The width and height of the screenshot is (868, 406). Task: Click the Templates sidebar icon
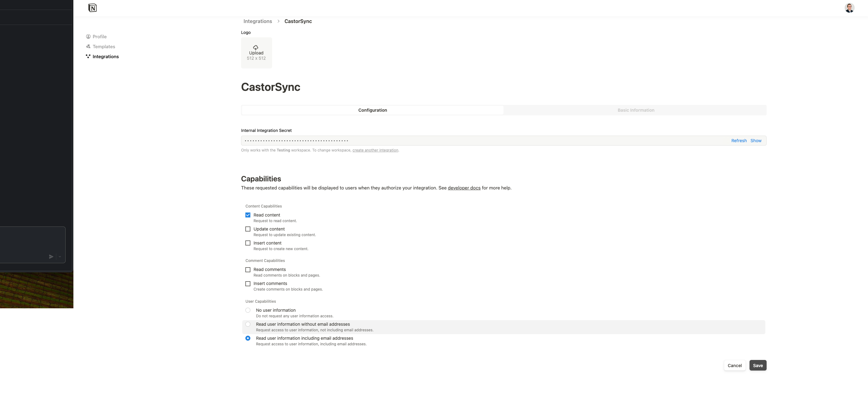[88, 47]
